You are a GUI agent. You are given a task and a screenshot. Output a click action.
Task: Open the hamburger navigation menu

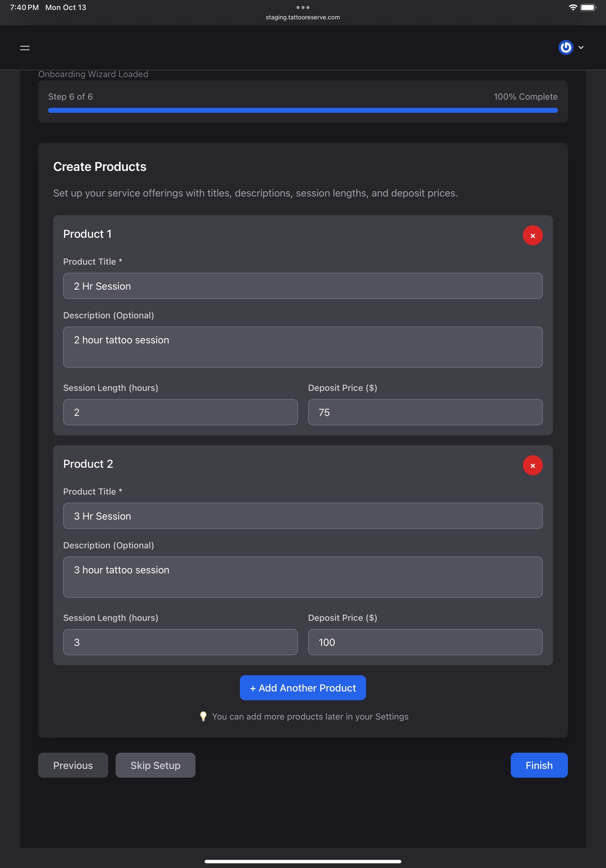tap(25, 47)
